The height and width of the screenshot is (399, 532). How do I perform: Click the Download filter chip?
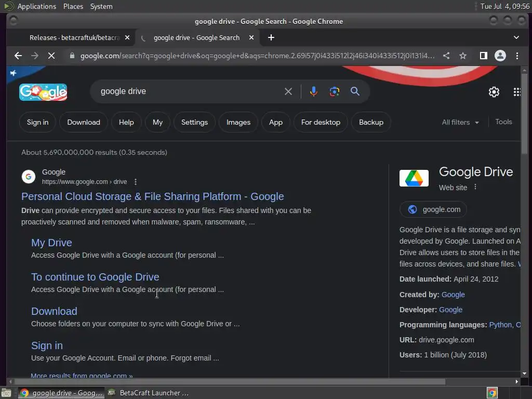(84, 122)
